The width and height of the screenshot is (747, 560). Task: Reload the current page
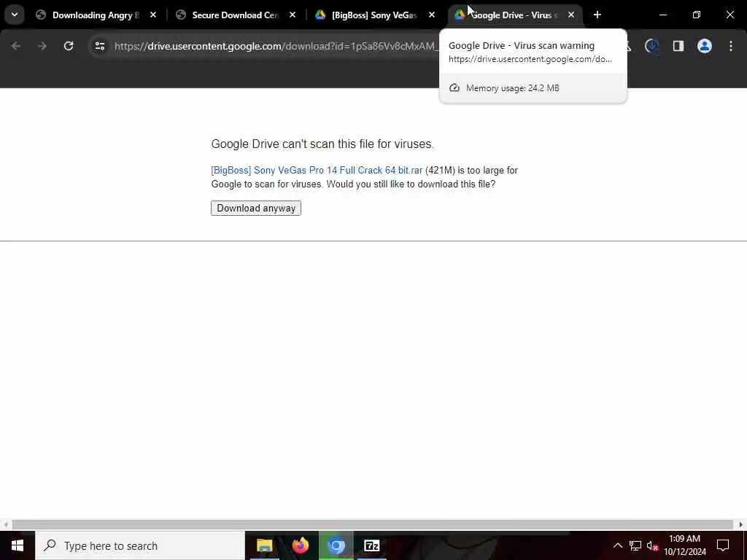point(69,46)
